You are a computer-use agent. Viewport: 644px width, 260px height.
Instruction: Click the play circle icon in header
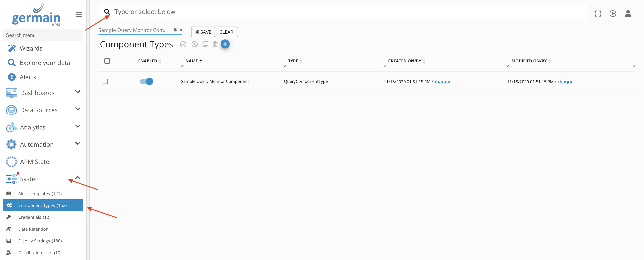(613, 13)
